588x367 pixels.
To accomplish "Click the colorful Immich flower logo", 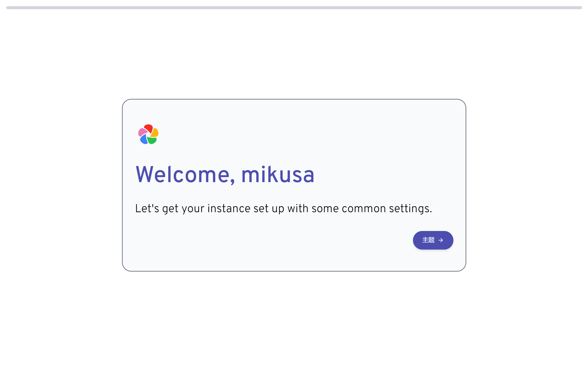I will click(x=148, y=134).
